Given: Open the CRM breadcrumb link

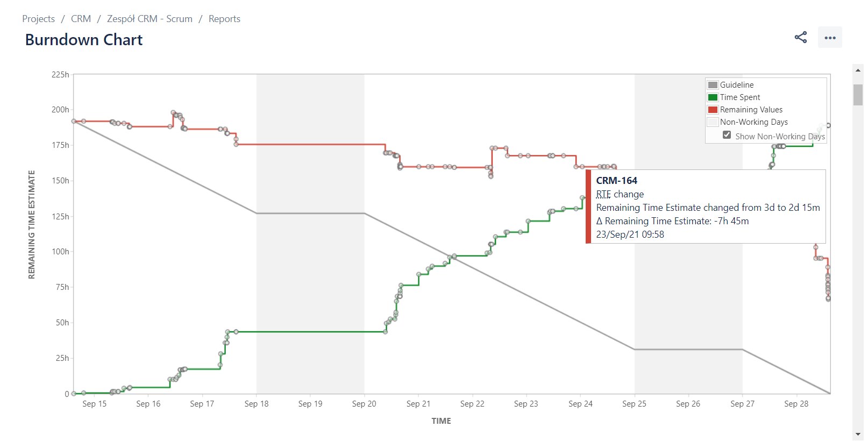Looking at the screenshot, I should coord(81,18).
